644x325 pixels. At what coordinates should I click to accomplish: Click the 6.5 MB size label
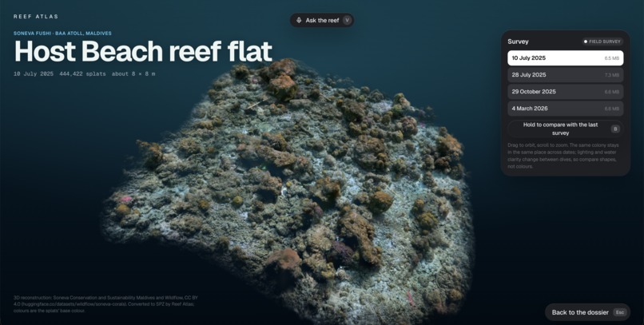(x=611, y=58)
